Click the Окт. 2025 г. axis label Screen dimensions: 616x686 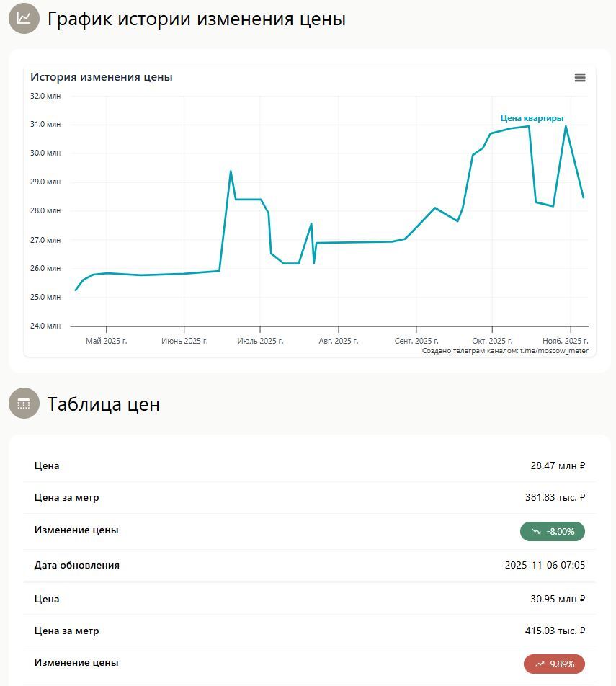[492, 341]
